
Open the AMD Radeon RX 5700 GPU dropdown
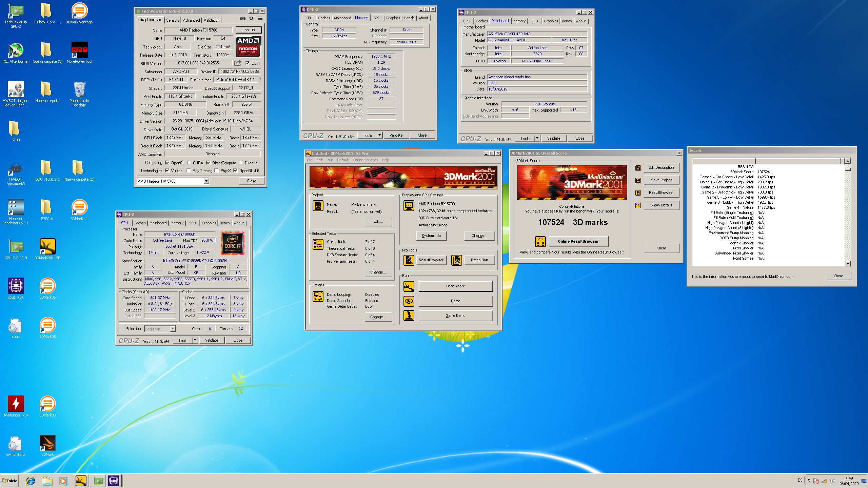click(206, 181)
